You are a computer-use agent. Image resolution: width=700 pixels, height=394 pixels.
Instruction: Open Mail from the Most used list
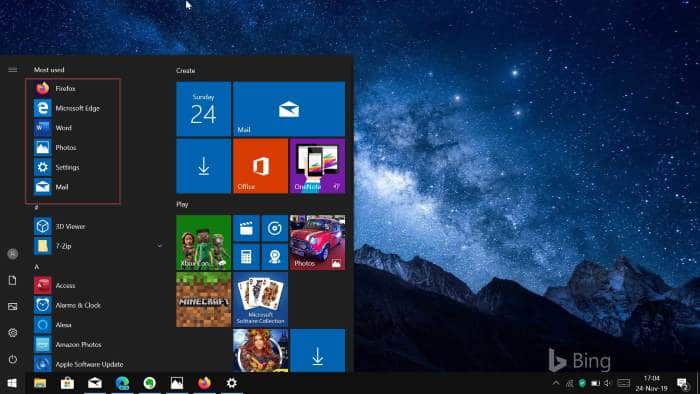[76, 187]
